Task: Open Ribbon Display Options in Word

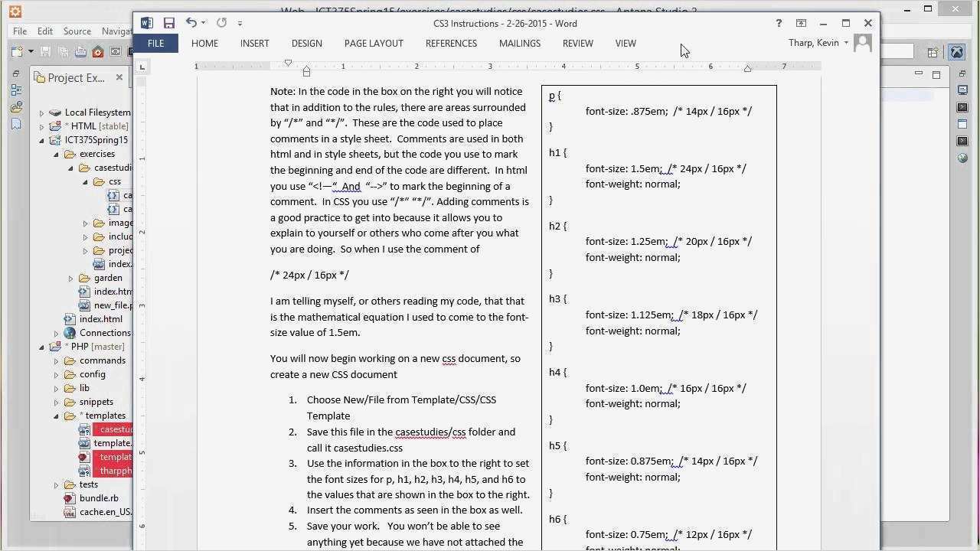Action: click(801, 23)
